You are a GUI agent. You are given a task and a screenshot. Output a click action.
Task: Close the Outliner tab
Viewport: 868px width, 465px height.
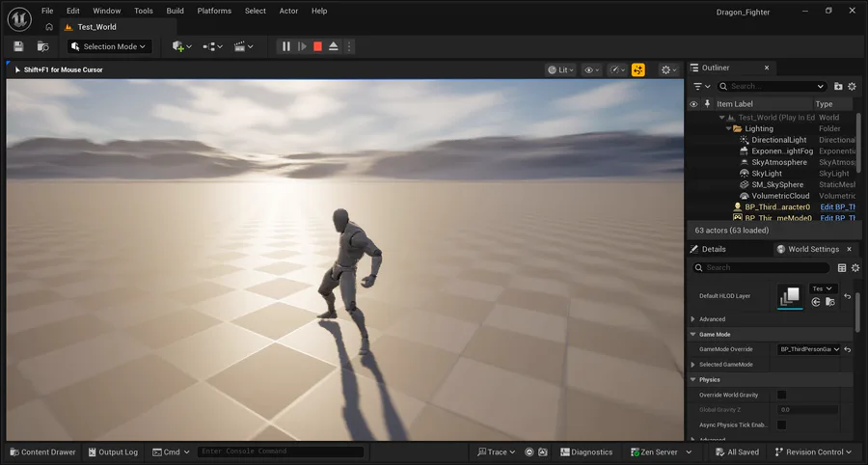point(767,68)
